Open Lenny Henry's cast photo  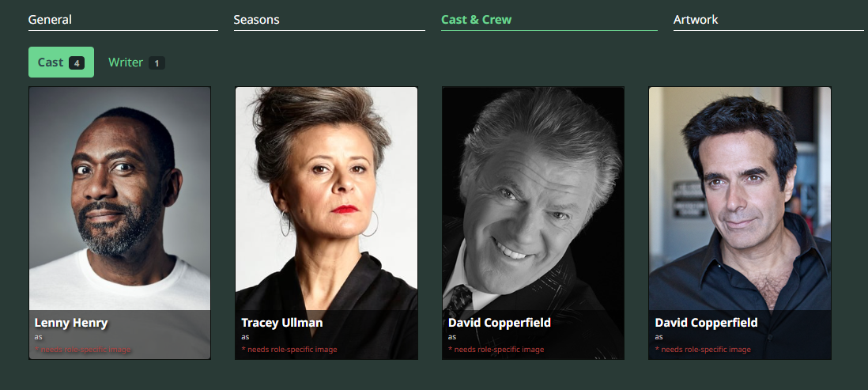[119, 199]
